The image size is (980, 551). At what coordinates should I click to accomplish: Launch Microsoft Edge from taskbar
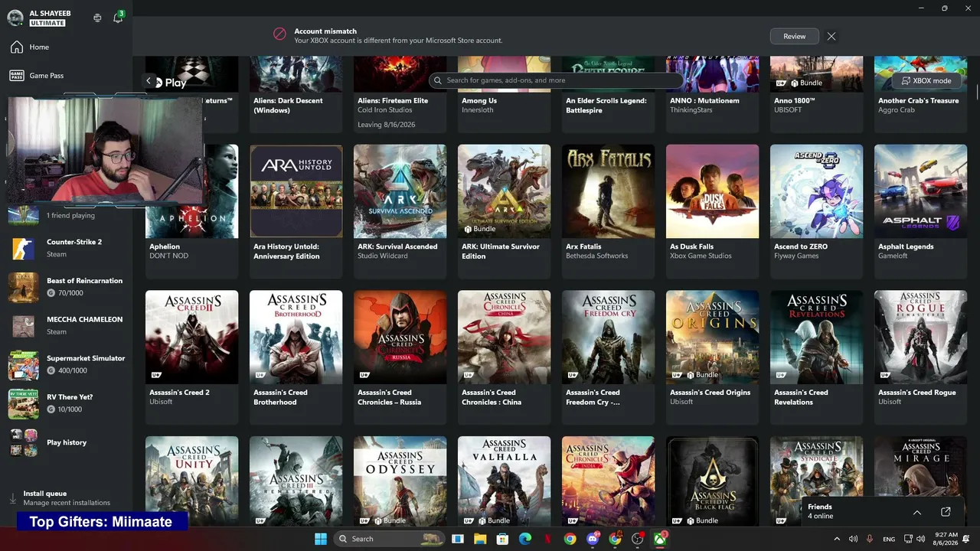click(x=525, y=539)
